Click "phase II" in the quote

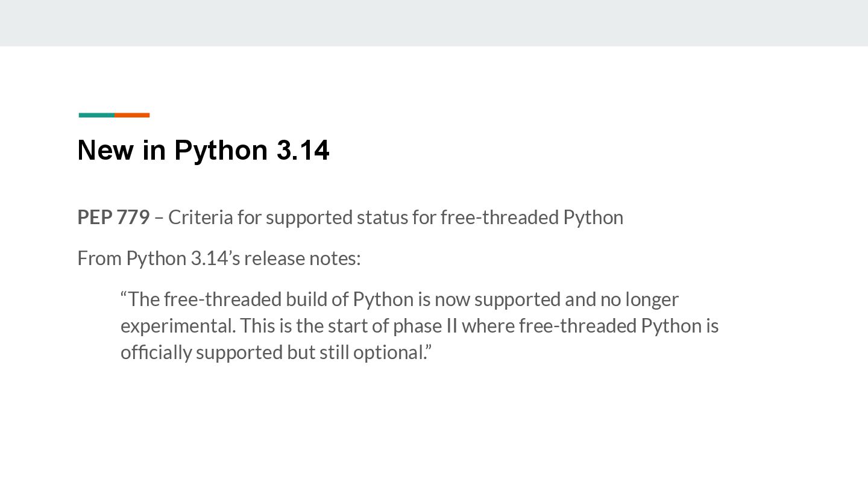(425, 326)
